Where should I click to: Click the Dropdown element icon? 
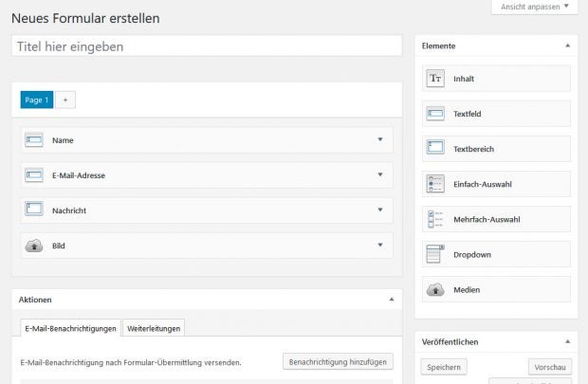(x=435, y=254)
